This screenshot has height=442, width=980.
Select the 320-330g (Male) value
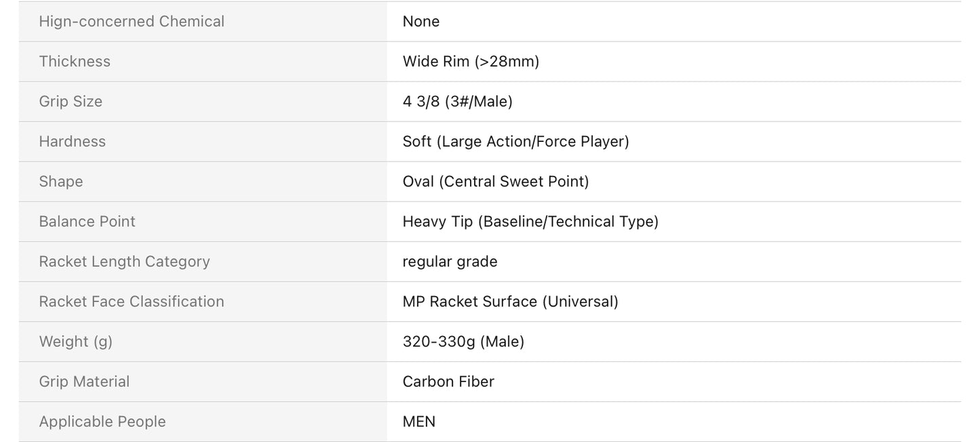(463, 342)
